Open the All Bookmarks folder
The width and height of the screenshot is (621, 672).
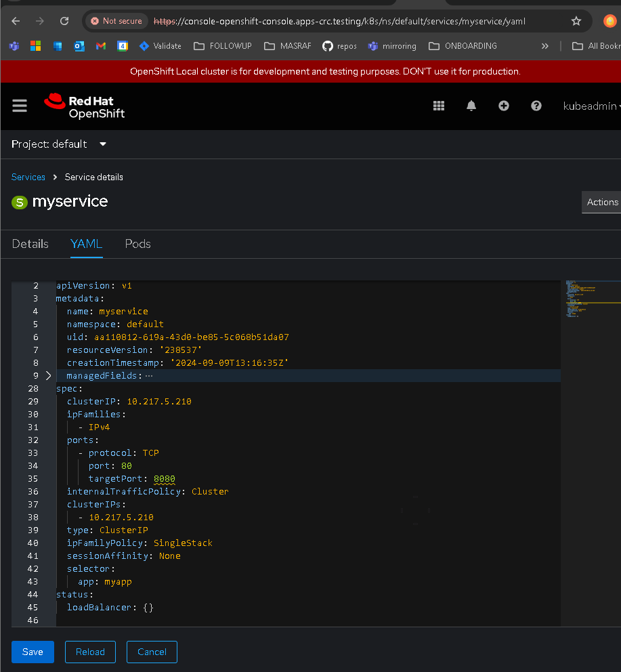click(x=596, y=46)
